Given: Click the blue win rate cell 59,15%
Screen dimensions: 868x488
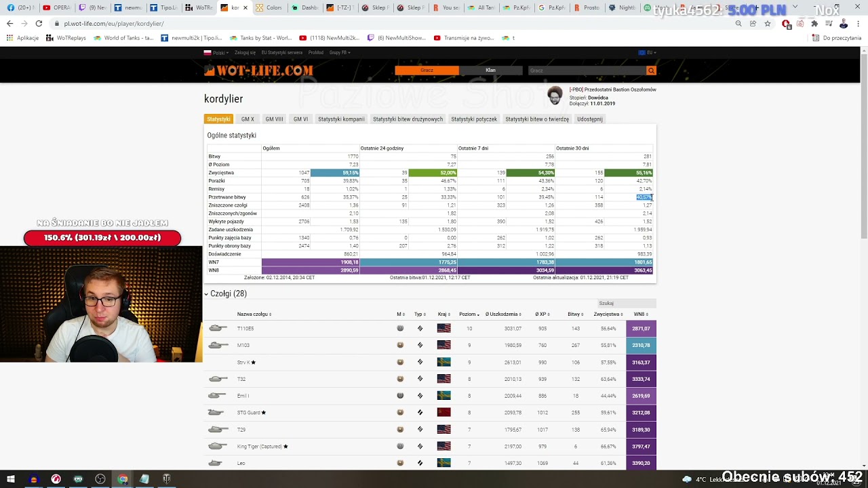Looking at the screenshot, I should tap(335, 173).
